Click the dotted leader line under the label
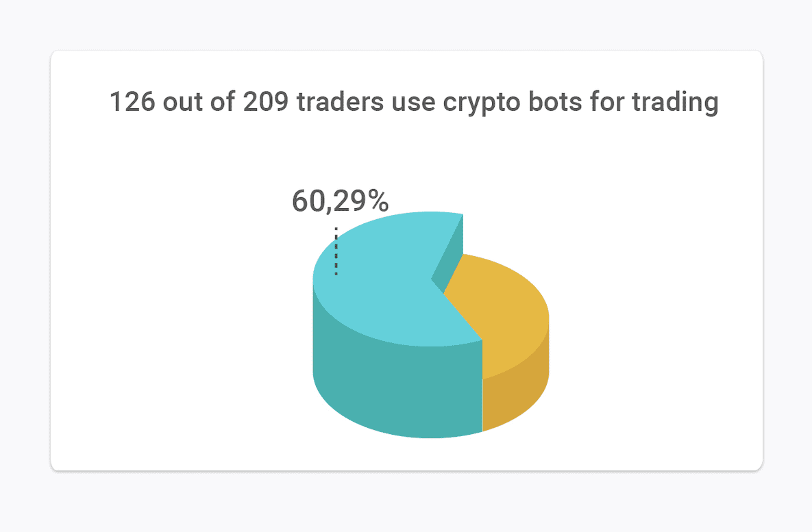This screenshot has height=532, width=812. pyautogui.click(x=336, y=251)
